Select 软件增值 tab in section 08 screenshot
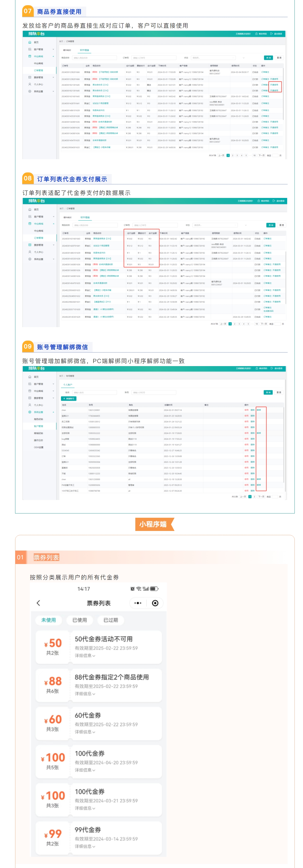Viewport: 303px width, 868px height. (85, 217)
